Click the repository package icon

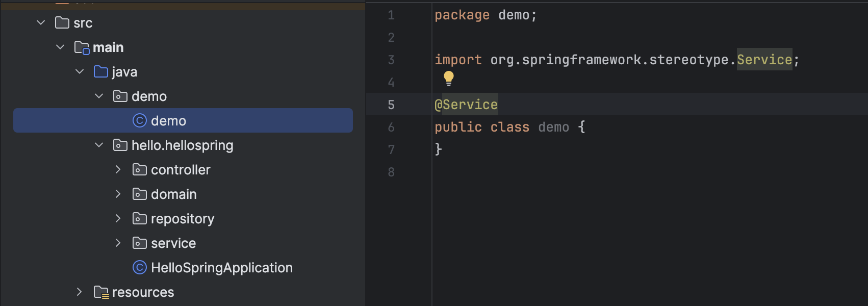pyautogui.click(x=139, y=218)
